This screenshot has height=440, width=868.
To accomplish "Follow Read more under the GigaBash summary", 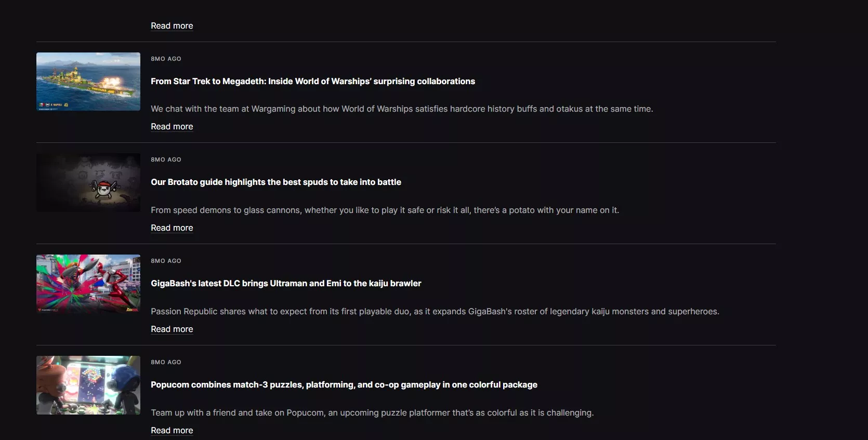I will (172, 329).
